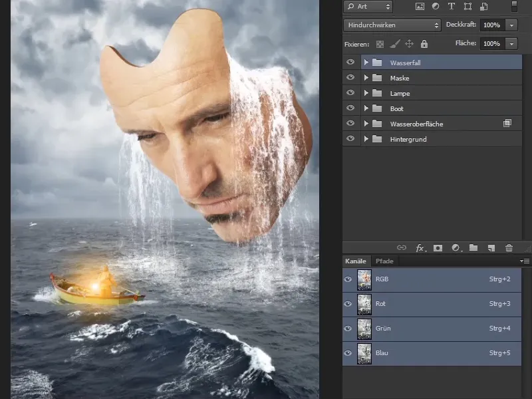
Task: Click the Lampe group folder icon
Action: tap(377, 93)
